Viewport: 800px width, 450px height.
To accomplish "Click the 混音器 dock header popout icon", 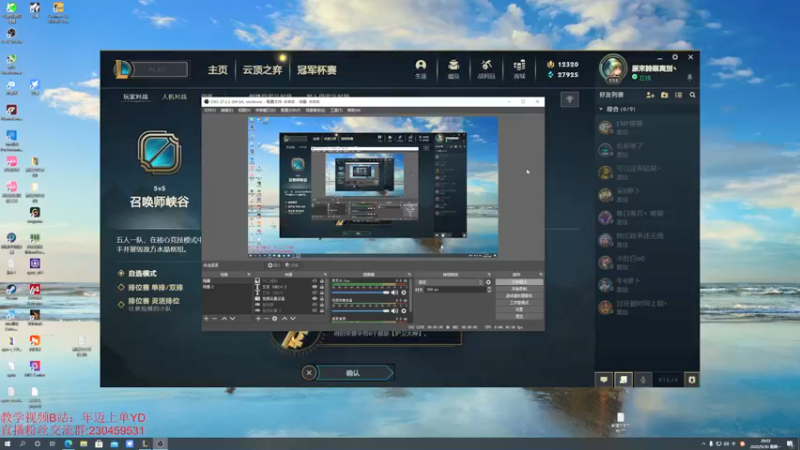I will (x=409, y=274).
